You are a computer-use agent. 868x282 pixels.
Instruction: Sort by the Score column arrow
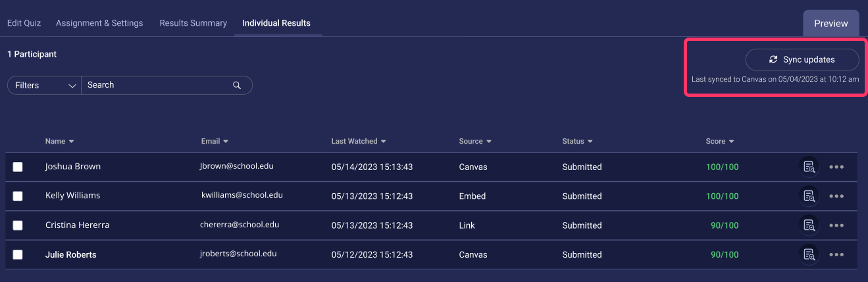(731, 142)
